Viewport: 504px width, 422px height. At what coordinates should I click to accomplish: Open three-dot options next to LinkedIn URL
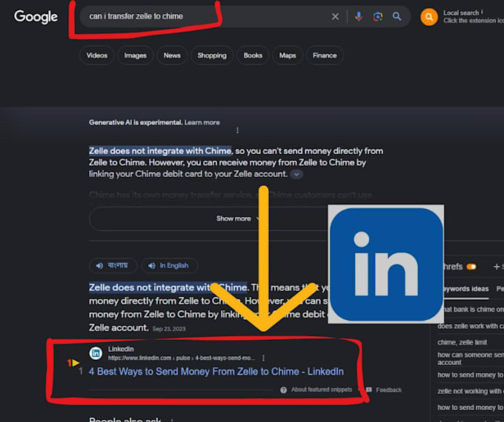coord(263,358)
